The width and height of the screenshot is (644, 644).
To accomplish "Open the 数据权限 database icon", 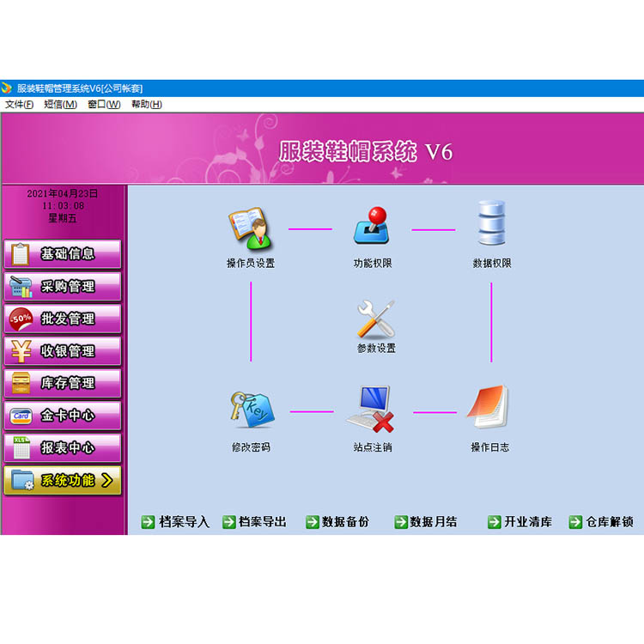I will coord(491,222).
